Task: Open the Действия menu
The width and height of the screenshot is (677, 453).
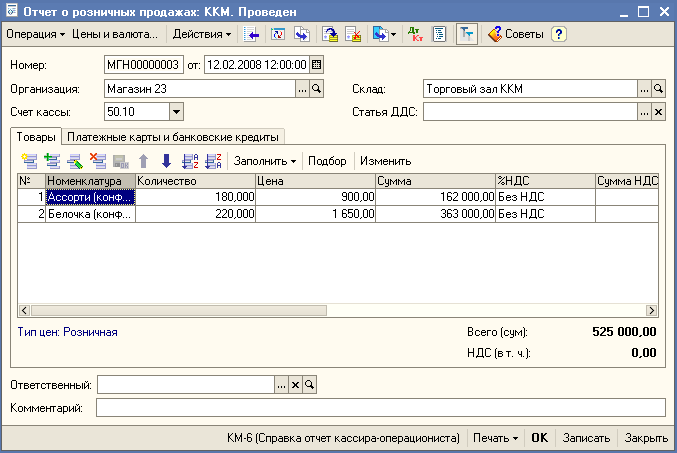Action: click(201, 34)
